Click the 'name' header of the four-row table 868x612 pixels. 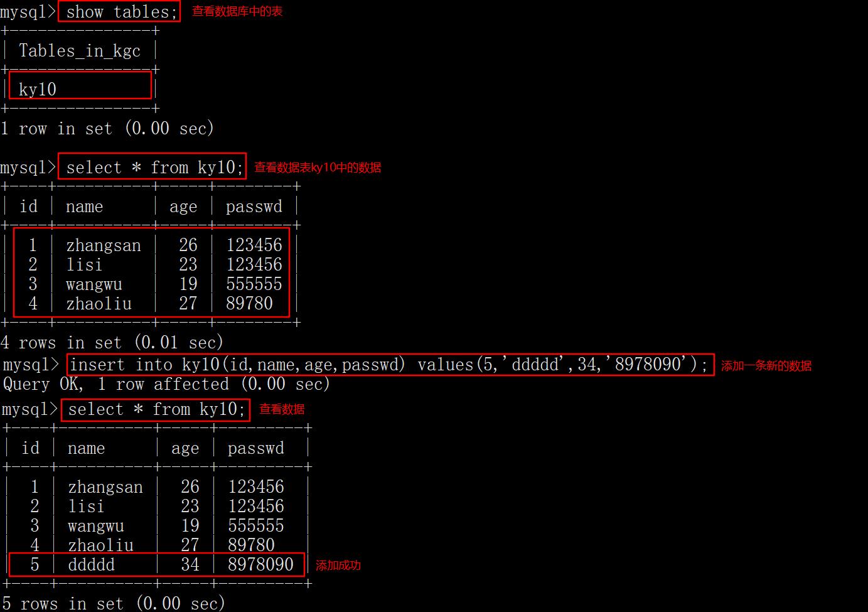[84, 206]
